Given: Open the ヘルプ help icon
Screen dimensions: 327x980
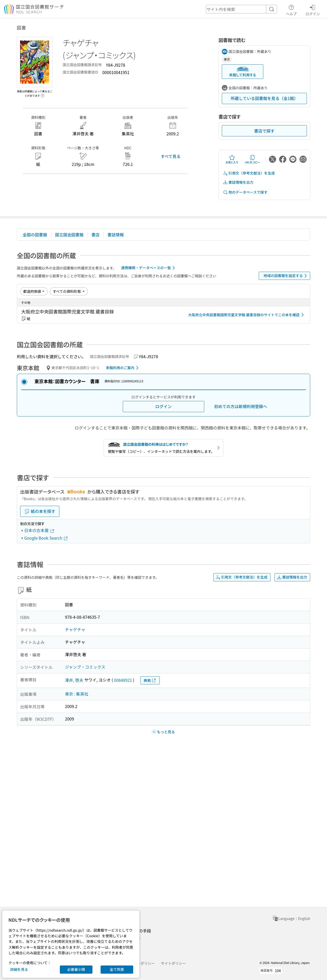Looking at the screenshot, I should [291, 10].
